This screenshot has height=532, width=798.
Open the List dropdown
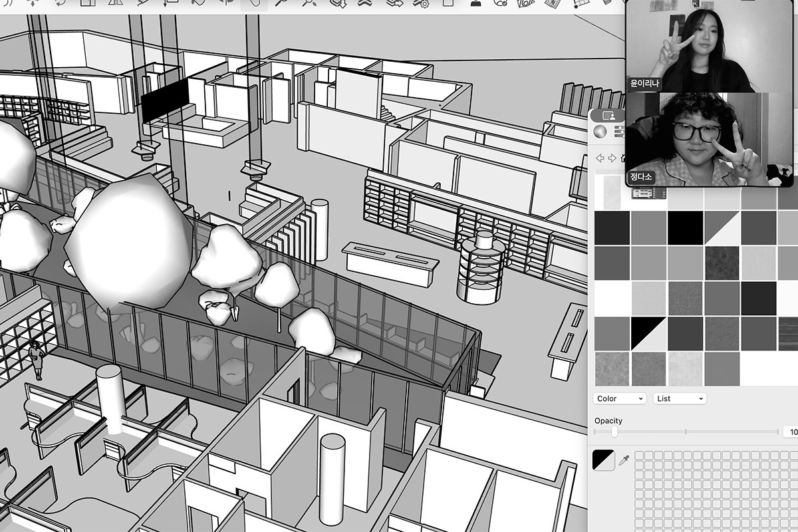click(679, 398)
